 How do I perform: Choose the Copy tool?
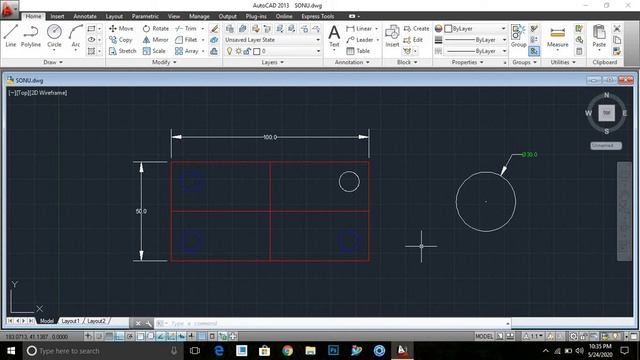click(x=121, y=40)
